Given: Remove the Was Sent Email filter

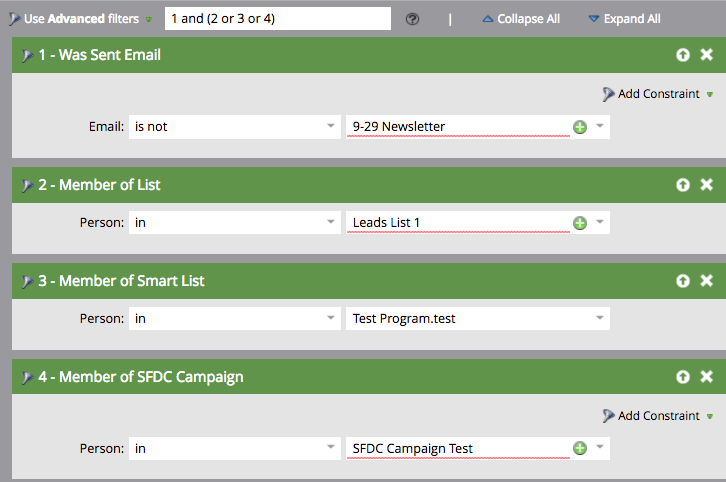Looking at the screenshot, I should (x=706, y=55).
